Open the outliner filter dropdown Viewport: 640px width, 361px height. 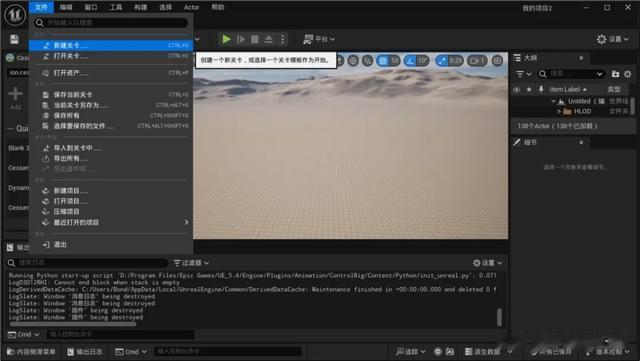[523, 74]
